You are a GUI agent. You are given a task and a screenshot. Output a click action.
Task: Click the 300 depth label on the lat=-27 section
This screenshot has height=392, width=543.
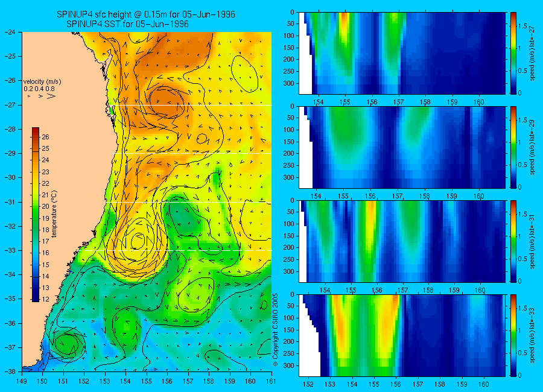pyautogui.click(x=289, y=83)
